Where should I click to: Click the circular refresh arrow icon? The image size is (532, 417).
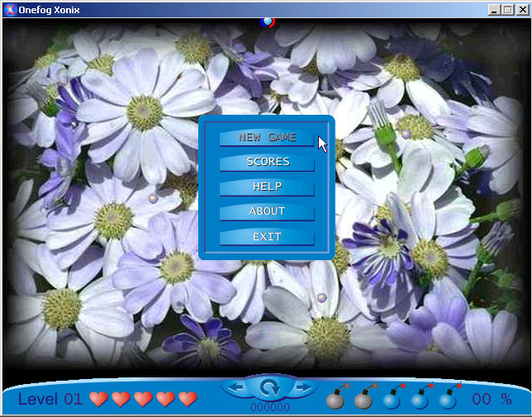tap(270, 387)
